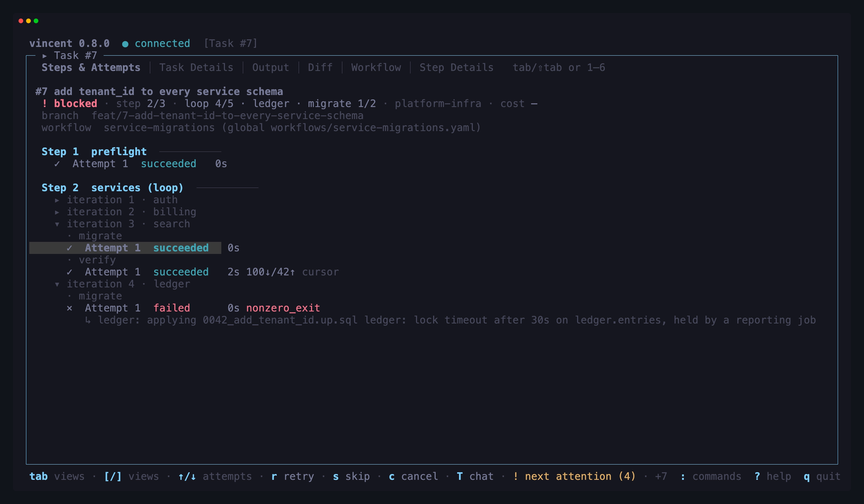Click the platform-infra label

[438, 104]
